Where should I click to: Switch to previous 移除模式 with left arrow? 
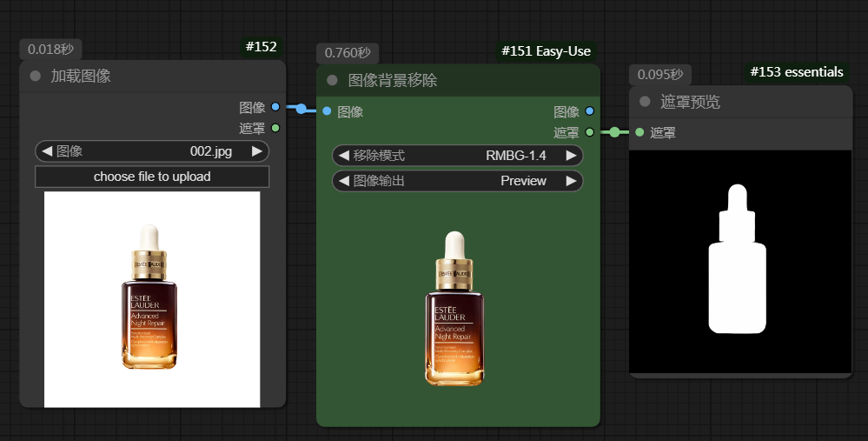(x=344, y=156)
